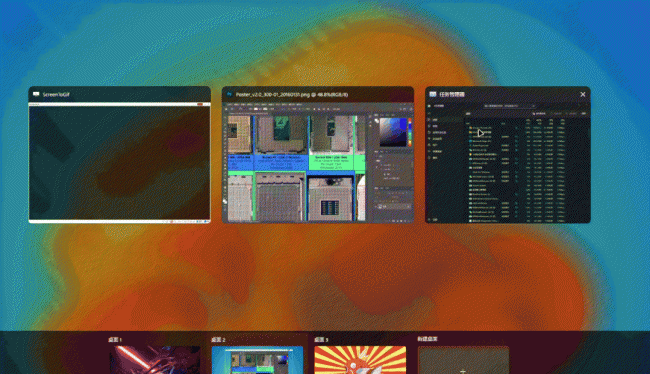Viewport: 650px width, 374px height.
Task: Click the Task Manager icon beside 任务管理器
Action: [x=433, y=95]
